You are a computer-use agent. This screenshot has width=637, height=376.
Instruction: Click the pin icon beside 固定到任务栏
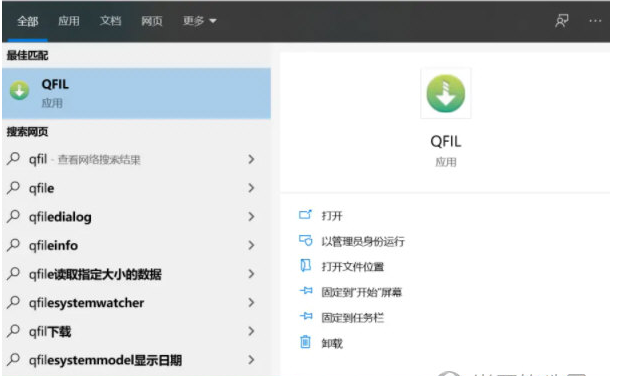306,316
